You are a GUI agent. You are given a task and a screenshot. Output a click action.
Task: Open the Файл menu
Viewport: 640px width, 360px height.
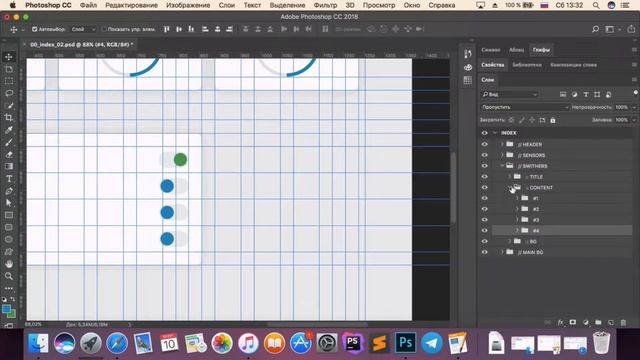coord(88,5)
